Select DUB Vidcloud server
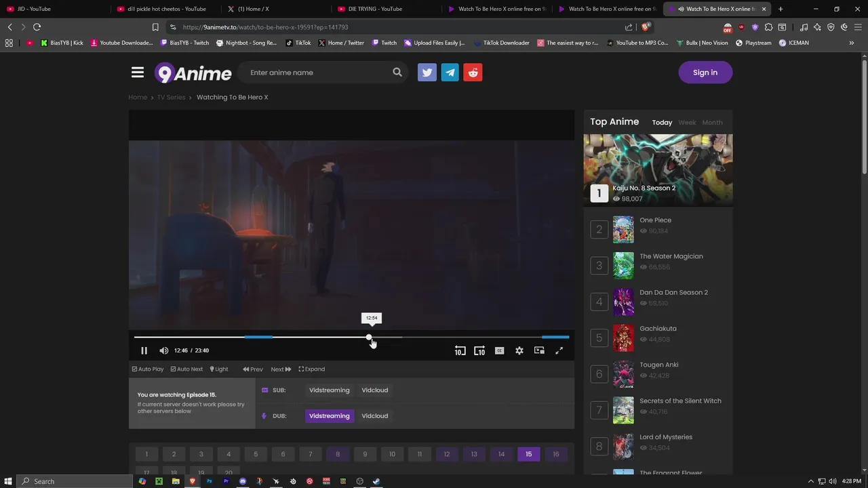The image size is (868, 488). pyautogui.click(x=375, y=416)
